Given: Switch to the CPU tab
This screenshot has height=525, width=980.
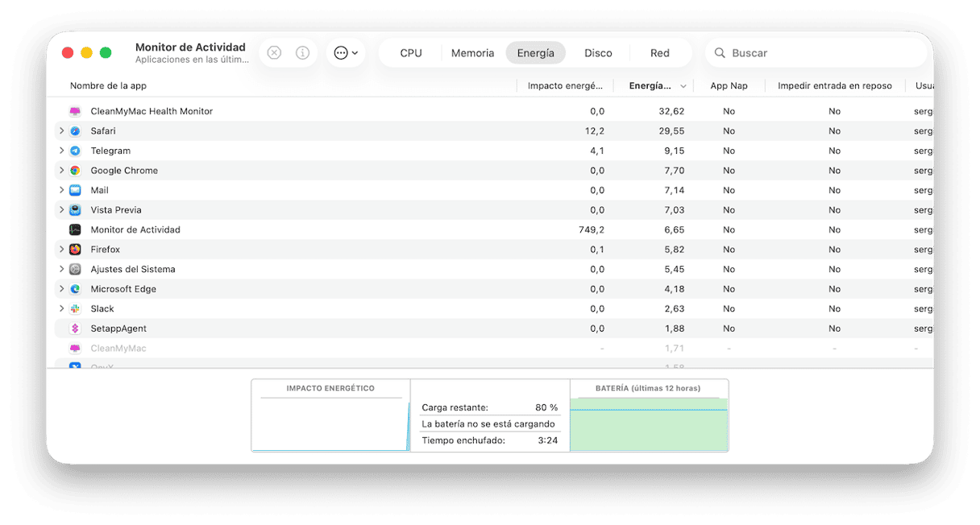Looking at the screenshot, I should pyautogui.click(x=411, y=53).
